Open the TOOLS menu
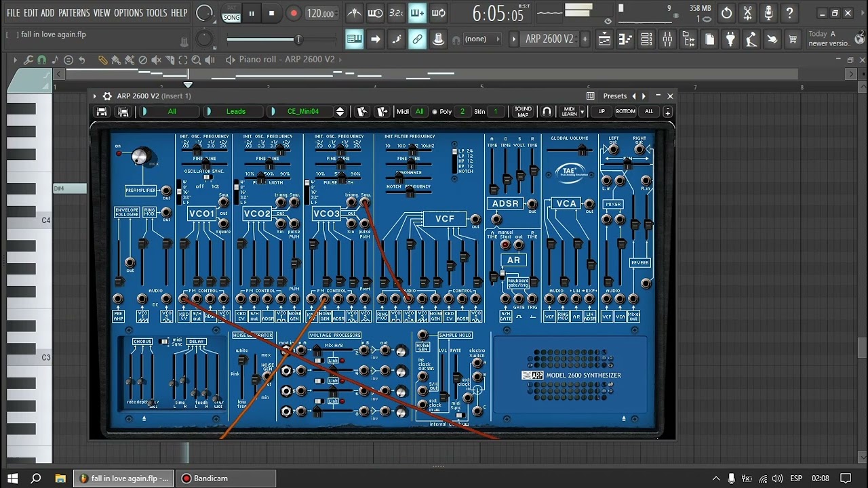This screenshot has width=868, height=488. click(x=157, y=13)
